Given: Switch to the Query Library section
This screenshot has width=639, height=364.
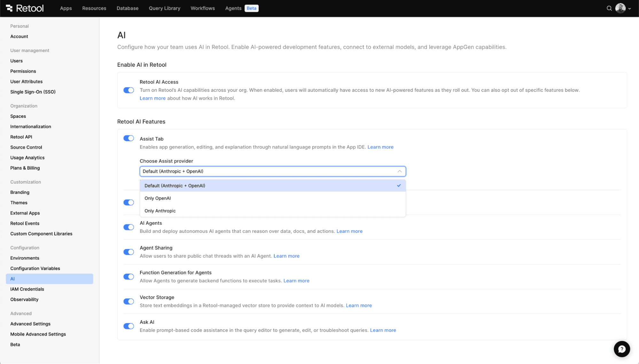Looking at the screenshot, I should [x=164, y=8].
